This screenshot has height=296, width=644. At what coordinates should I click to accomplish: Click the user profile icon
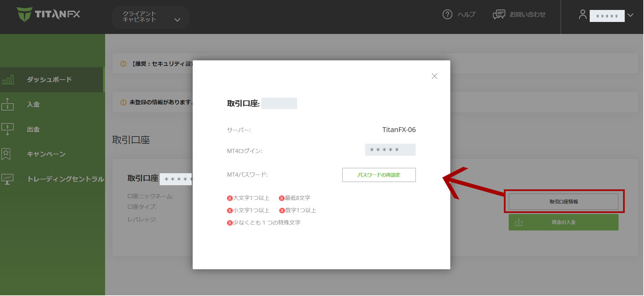pyautogui.click(x=583, y=14)
